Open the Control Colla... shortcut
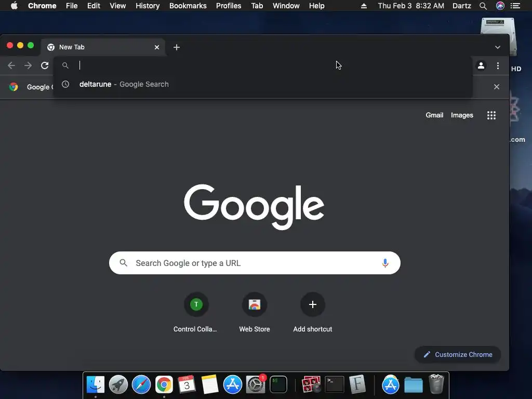 click(196, 312)
